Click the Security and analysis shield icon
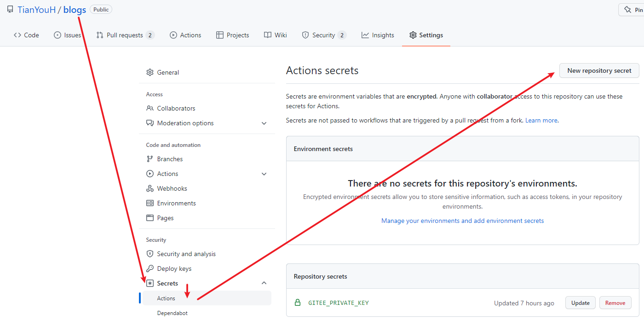The image size is (644, 321). pos(150,254)
